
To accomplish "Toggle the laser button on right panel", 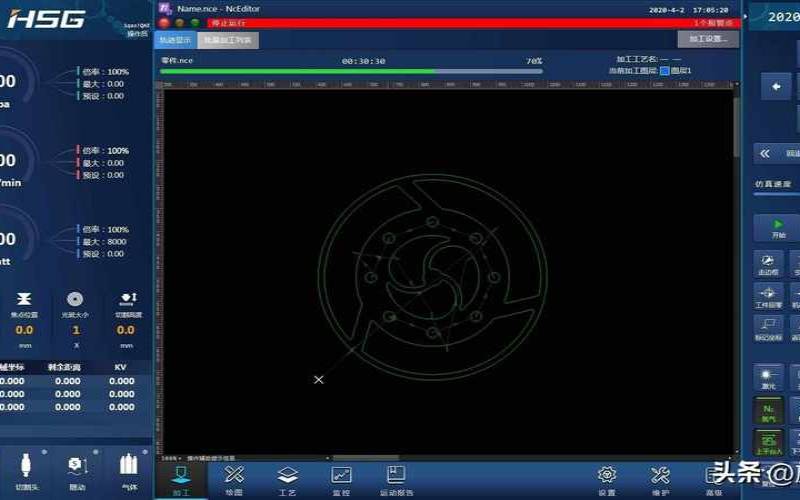I will click(x=768, y=378).
